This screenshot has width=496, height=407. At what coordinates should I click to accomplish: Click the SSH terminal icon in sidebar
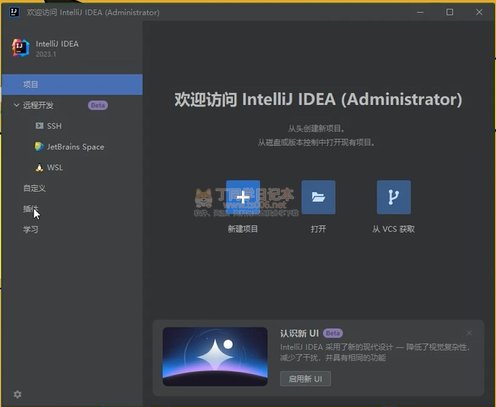click(39, 126)
